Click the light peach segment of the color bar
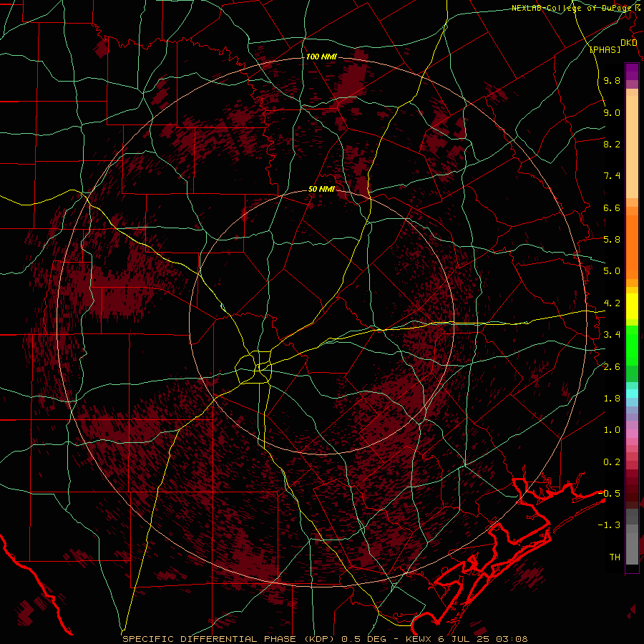 [632, 148]
